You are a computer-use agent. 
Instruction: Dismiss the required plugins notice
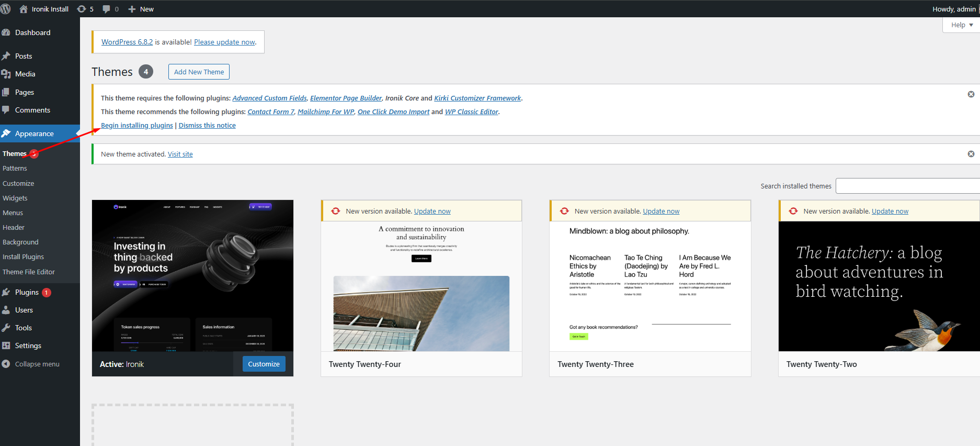pos(971,94)
